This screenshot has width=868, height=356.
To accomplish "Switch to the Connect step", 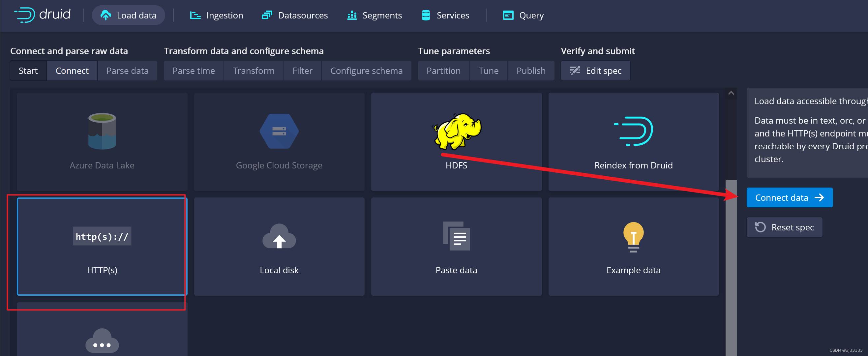I will 72,71.
